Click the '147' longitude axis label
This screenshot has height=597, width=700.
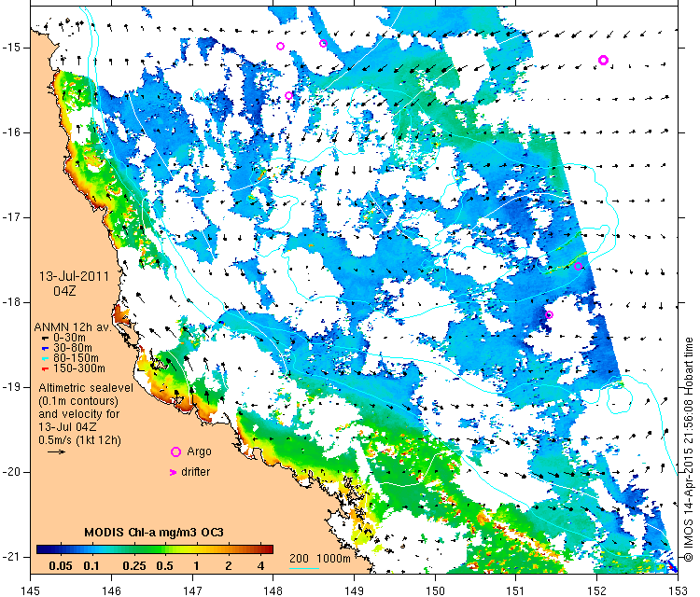pyautogui.click(x=192, y=590)
